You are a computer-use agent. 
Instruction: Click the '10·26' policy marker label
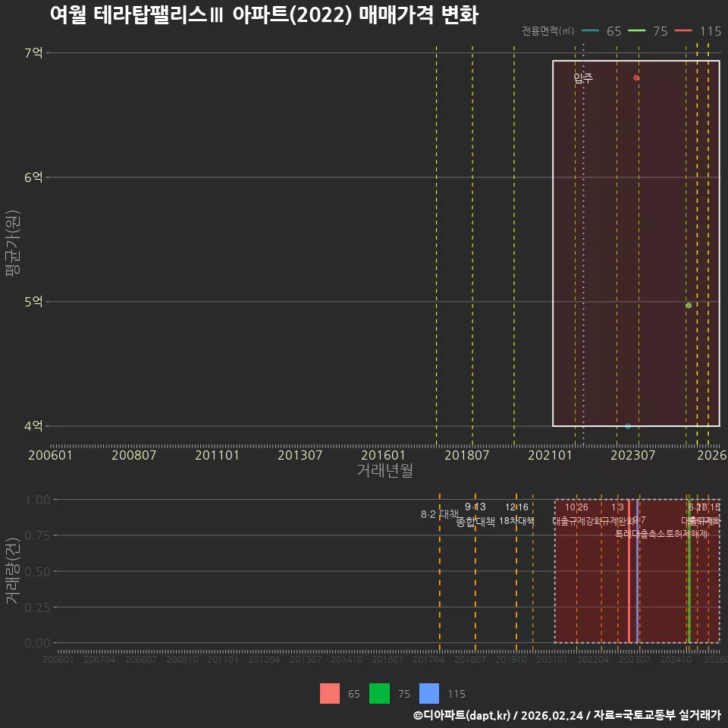point(576,507)
